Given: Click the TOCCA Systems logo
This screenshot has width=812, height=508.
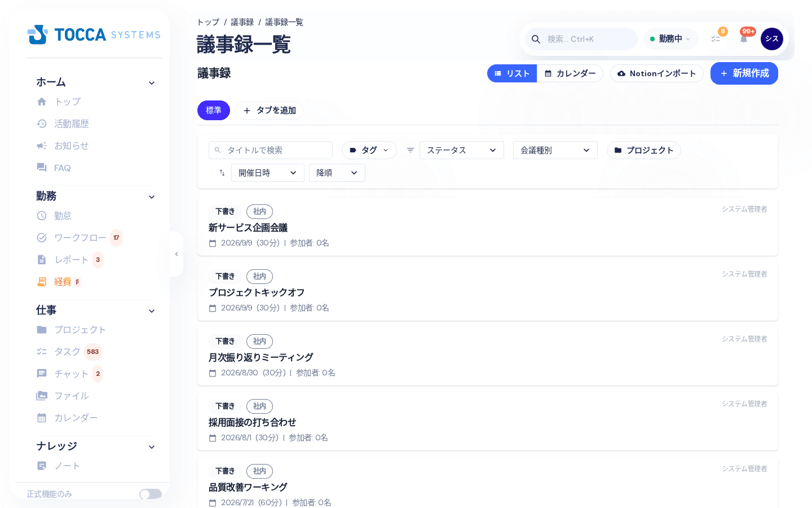Looking at the screenshot, I should [94, 34].
